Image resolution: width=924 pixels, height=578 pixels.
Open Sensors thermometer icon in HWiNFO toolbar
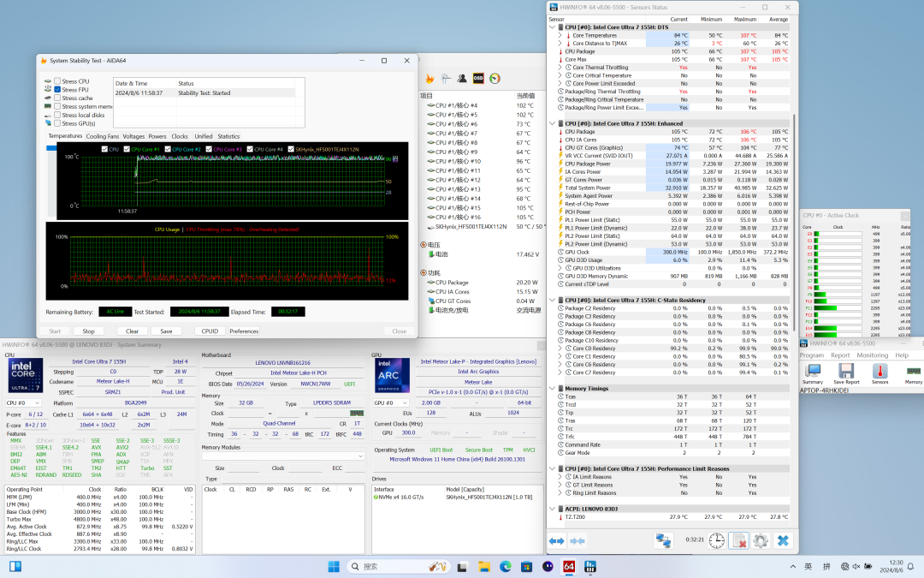880,372
